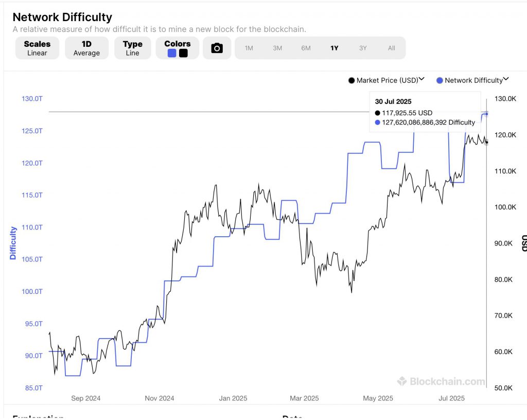Image resolution: width=527 pixels, height=420 pixels.
Task: Expand the Network Difficulty dropdown
Action: click(506, 79)
